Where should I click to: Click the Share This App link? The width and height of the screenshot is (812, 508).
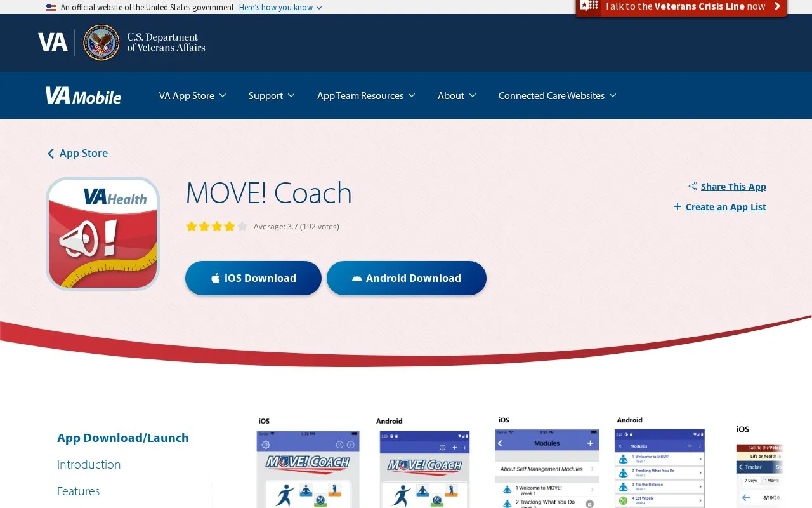(x=733, y=186)
